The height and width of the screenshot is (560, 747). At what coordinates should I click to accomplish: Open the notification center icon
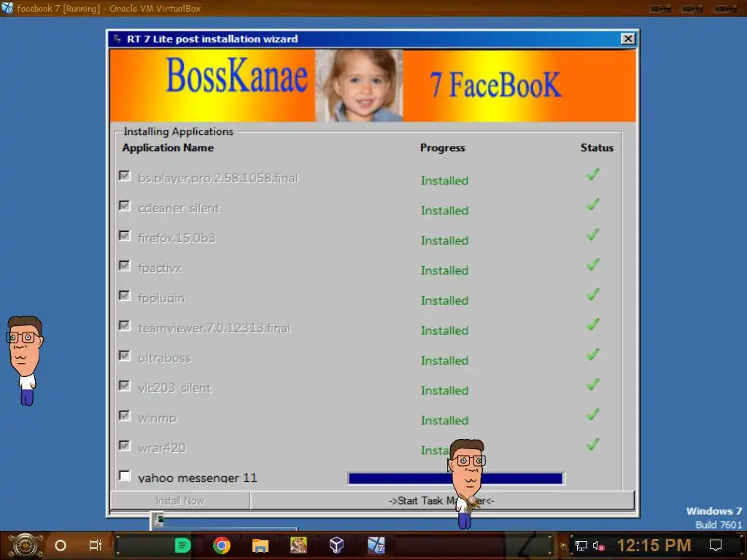(716, 545)
